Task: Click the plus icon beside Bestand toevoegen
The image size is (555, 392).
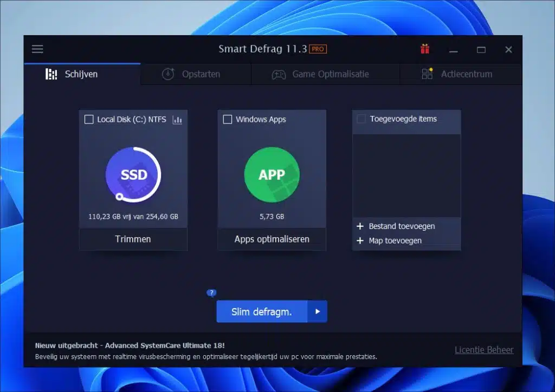Action: [360, 226]
